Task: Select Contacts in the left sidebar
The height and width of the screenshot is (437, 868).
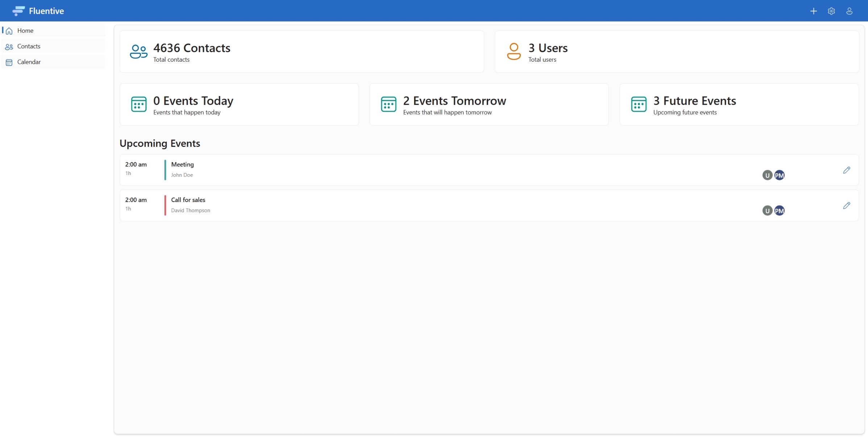Action: pos(29,46)
